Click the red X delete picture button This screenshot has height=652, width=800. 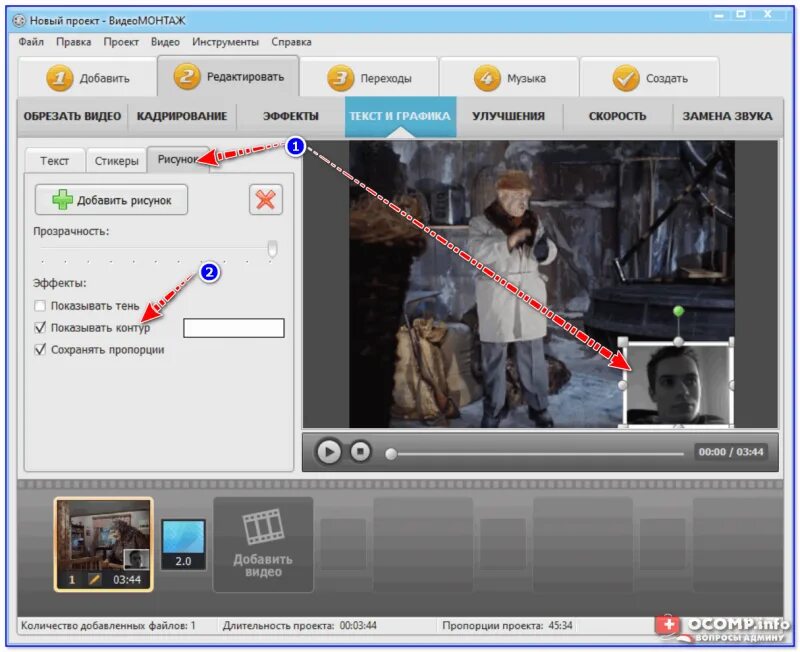(265, 199)
